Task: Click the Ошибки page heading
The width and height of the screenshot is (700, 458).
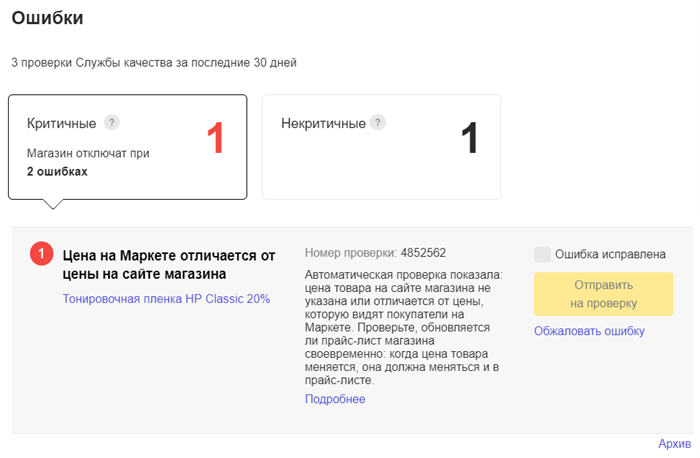Action: pyautogui.click(x=47, y=18)
